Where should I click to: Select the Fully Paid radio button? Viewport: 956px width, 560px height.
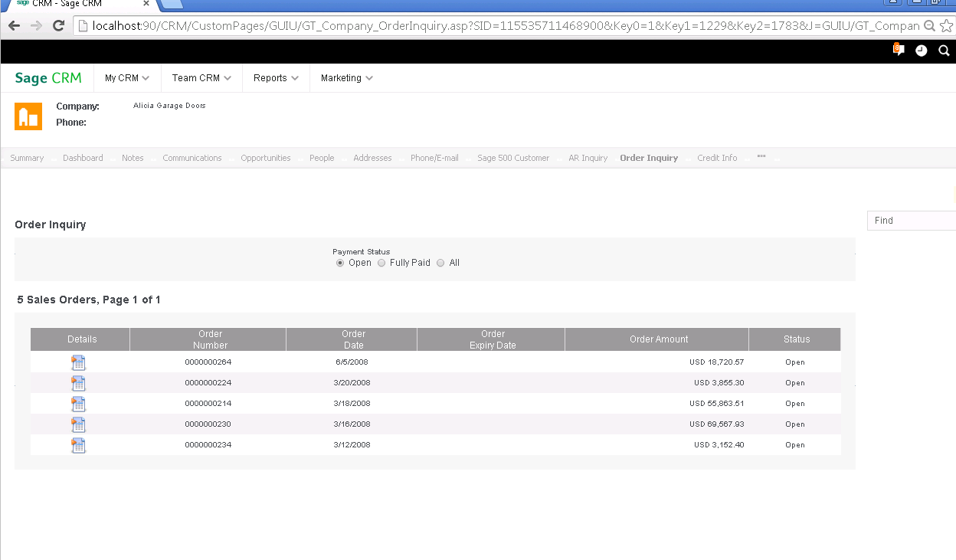[x=381, y=263]
